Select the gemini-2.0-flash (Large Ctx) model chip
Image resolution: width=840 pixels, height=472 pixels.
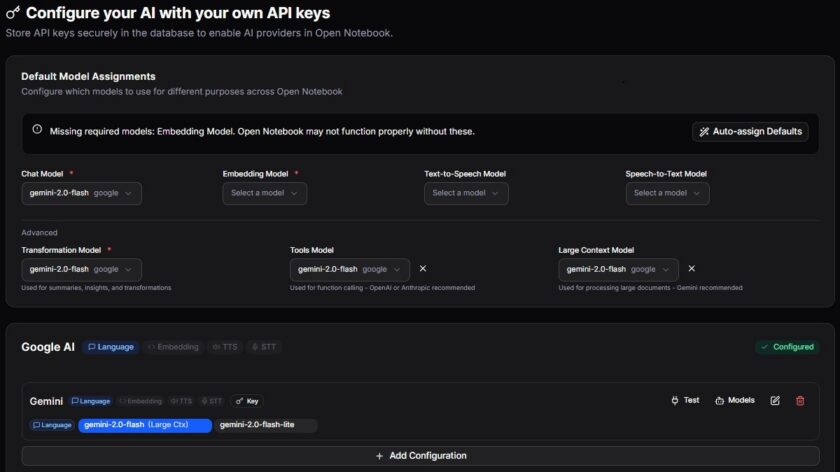(145, 425)
